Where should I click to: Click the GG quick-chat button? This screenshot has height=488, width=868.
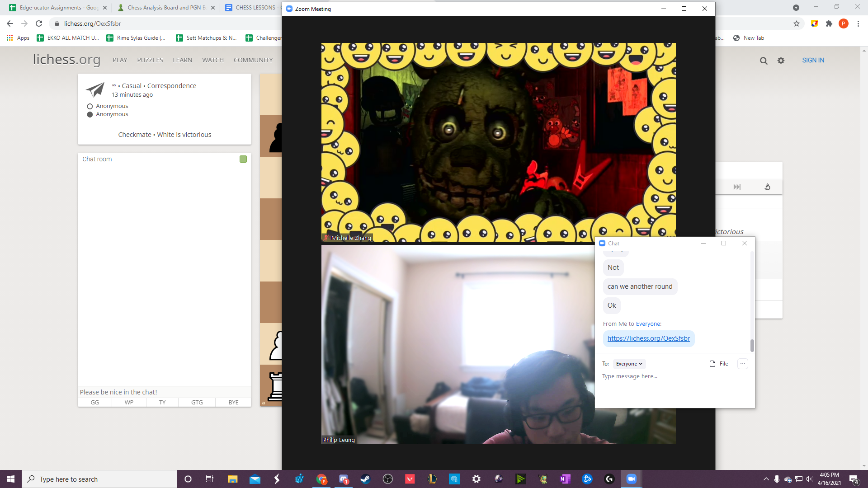pos(95,402)
